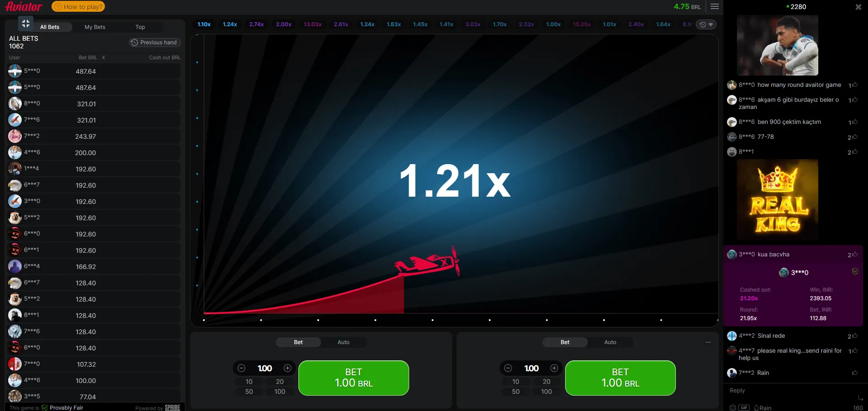
Task: Like the 'how many round avaitor game' message
Action: pos(855,85)
